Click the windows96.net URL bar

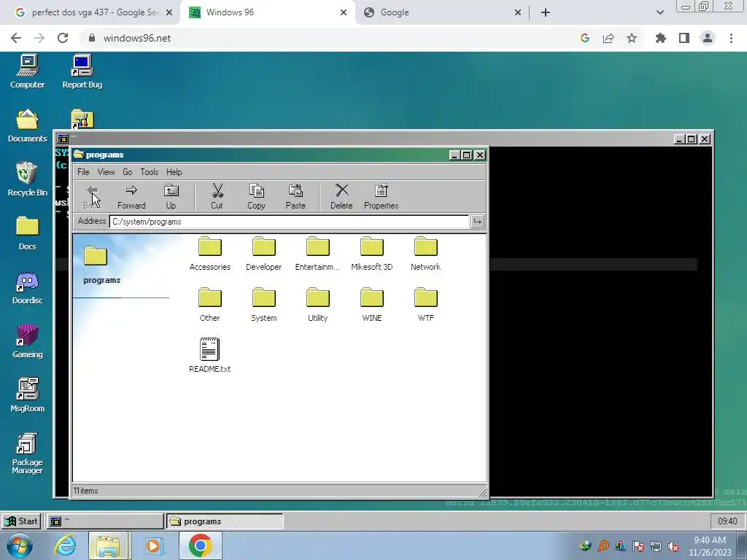point(329,38)
